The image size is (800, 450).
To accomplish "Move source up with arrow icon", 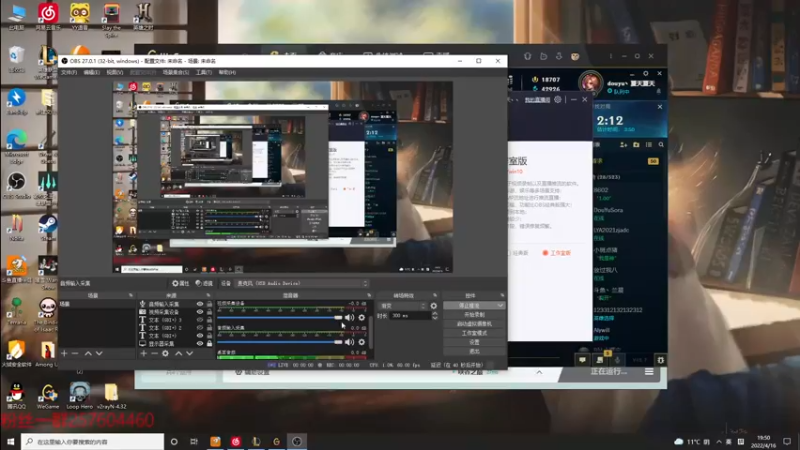I will coord(179,353).
